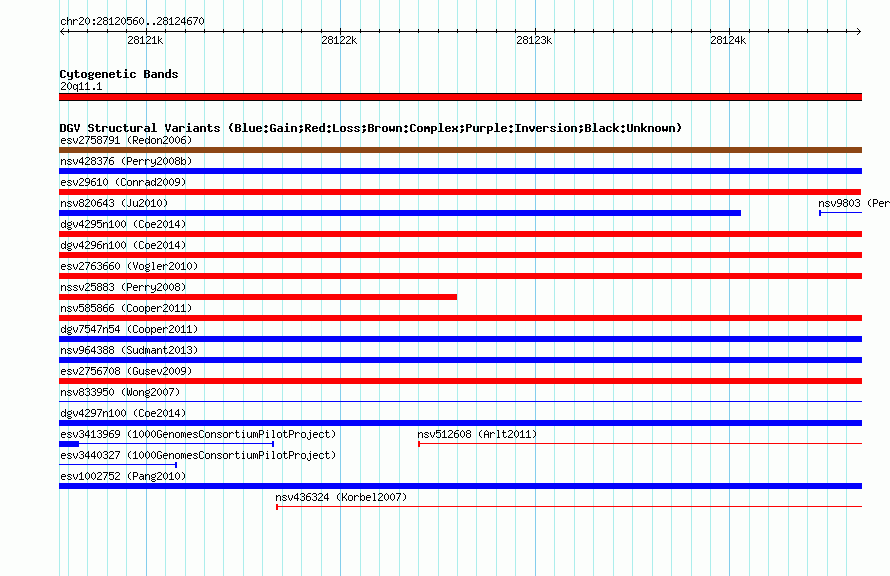The width and height of the screenshot is (890, 576).
Task: Select nsv964388 (Sudmant2013) label
Action: click(x=129, y=350)
